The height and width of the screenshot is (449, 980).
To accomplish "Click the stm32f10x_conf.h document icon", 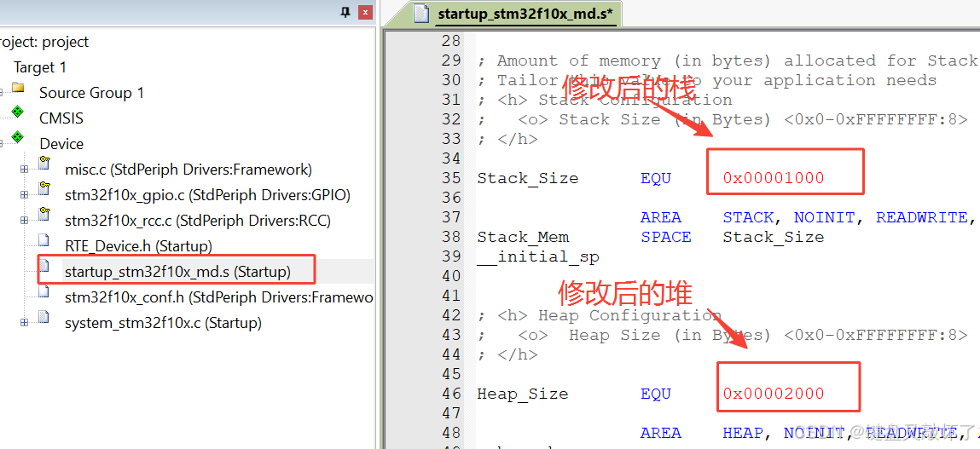I will click(43, 291).
